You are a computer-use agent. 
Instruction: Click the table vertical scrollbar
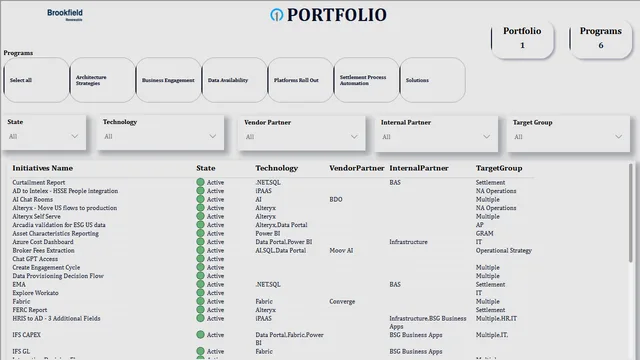(631, 213)
